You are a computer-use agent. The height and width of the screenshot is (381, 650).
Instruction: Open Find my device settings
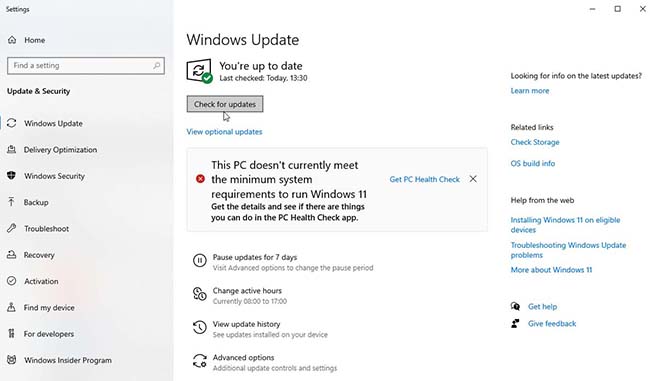point(49,307)
